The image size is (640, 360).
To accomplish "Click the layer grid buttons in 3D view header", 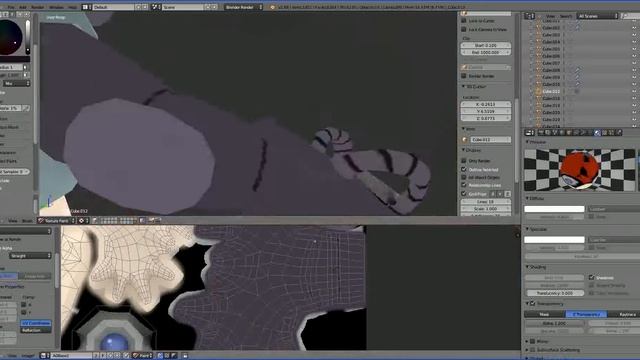I will point(118,220).
